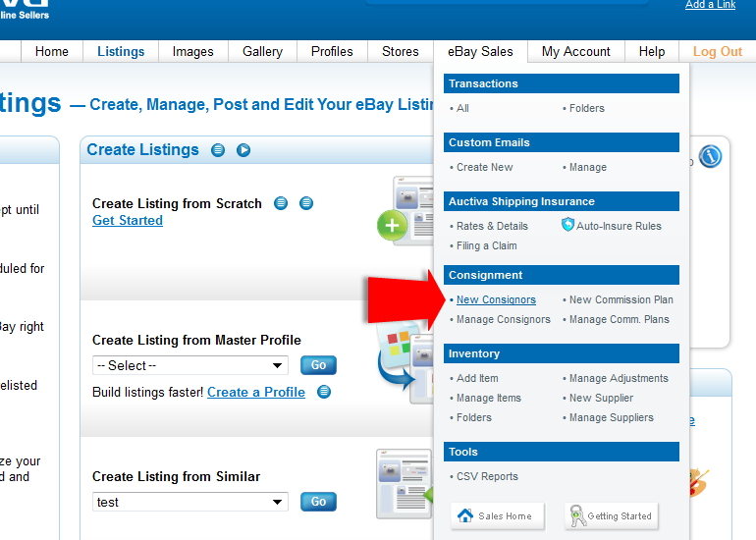756x540 pixels.
Task: Click the Master Profile listing illustration
Action: (x=405, y=364)
